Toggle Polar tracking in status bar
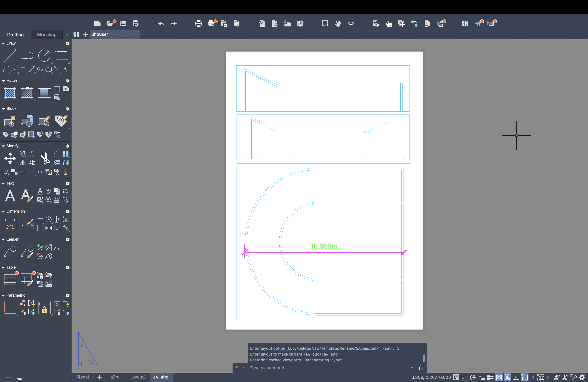 (473, 377)
